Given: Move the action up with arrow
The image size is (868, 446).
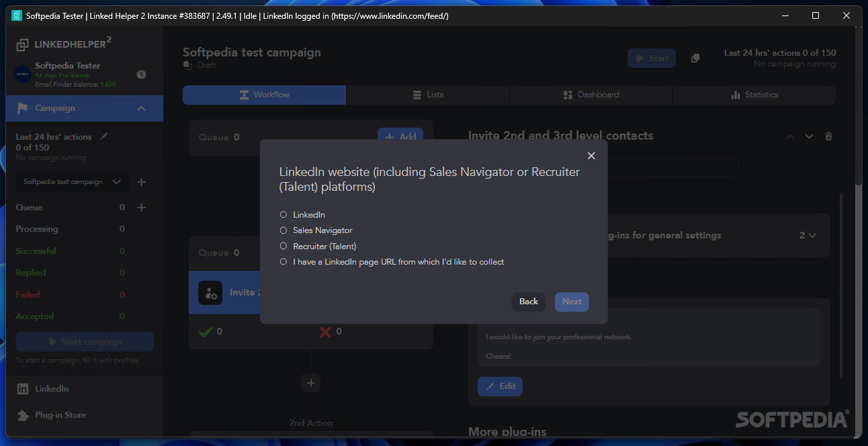Looking at the screenshot, I should (790, 136).
